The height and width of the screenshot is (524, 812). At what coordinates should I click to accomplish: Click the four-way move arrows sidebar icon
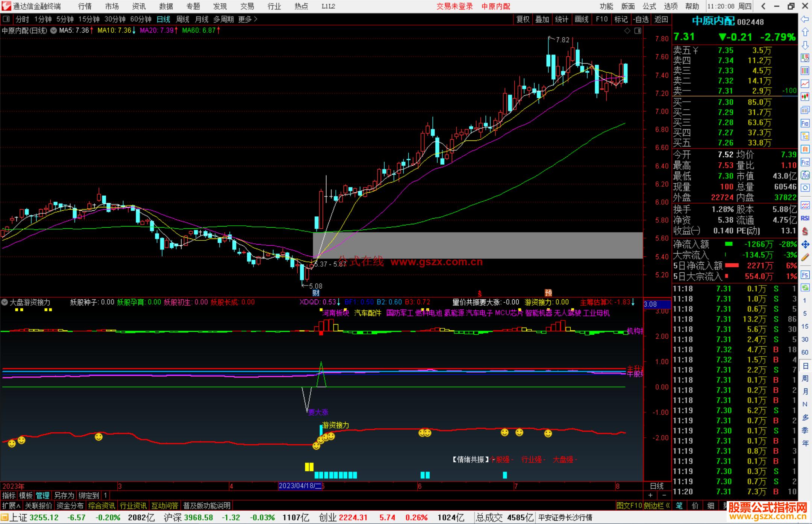click(x=805, y=245)
